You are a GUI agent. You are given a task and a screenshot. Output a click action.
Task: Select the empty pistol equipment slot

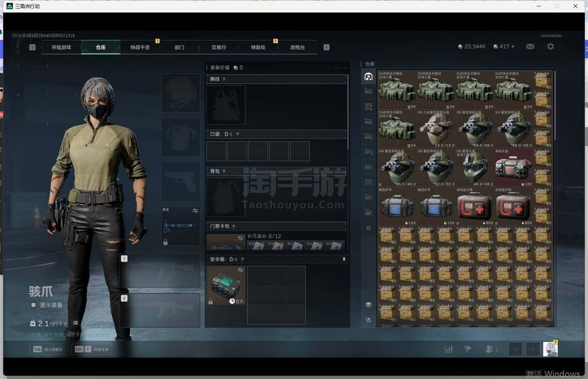181,182
